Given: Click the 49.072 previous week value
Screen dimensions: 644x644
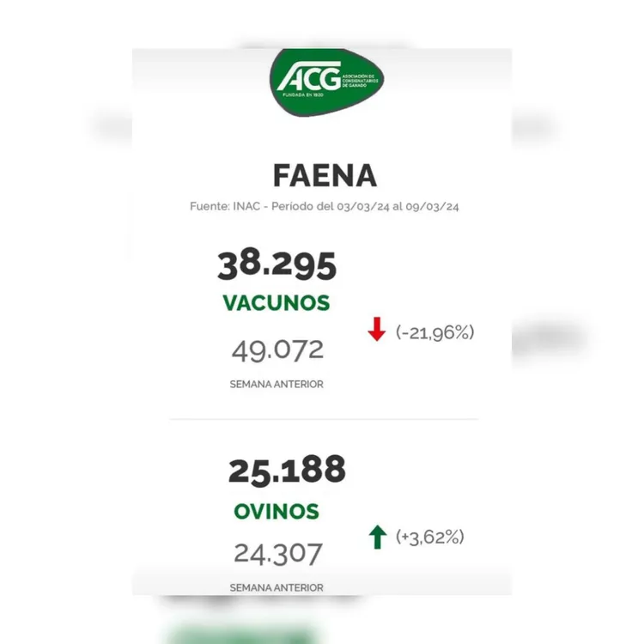Looking at the screenshot, I should [x=277, y=349].
